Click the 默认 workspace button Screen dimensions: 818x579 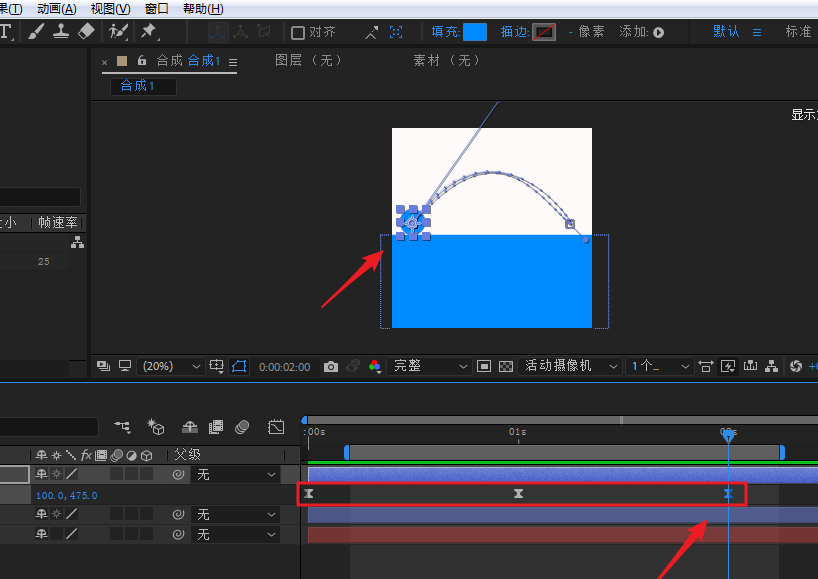pos(726,32)
